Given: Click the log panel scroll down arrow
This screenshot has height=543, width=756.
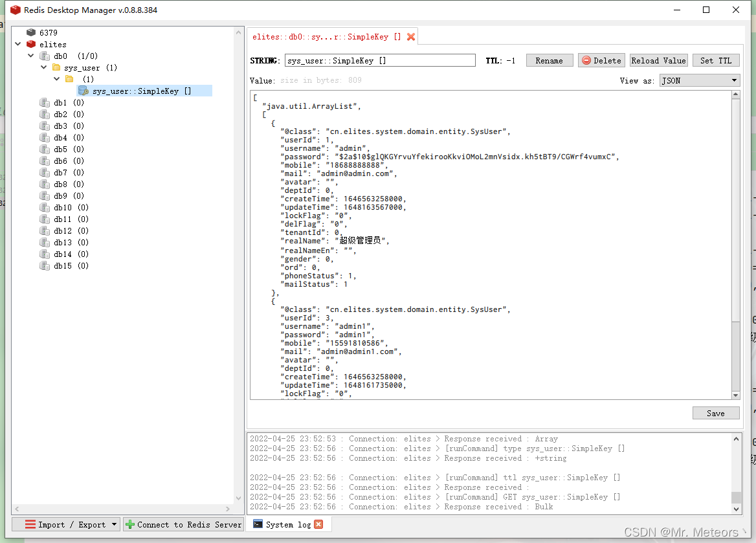Looking at the screenshot, I should point(736,509).
